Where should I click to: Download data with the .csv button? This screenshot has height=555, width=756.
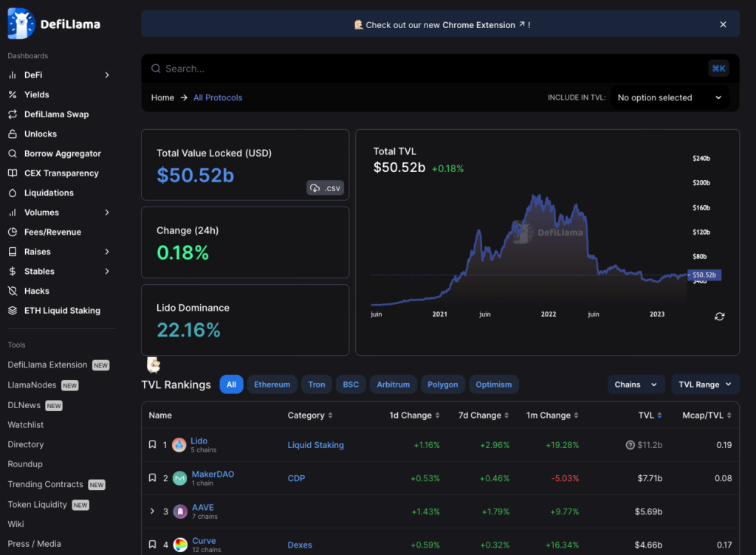(326, 188)
